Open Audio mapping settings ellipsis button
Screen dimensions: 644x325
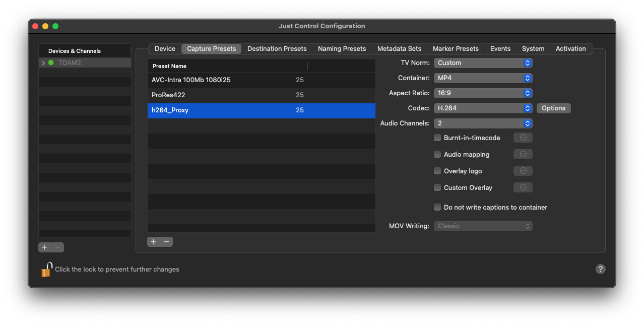coord(523,154)
